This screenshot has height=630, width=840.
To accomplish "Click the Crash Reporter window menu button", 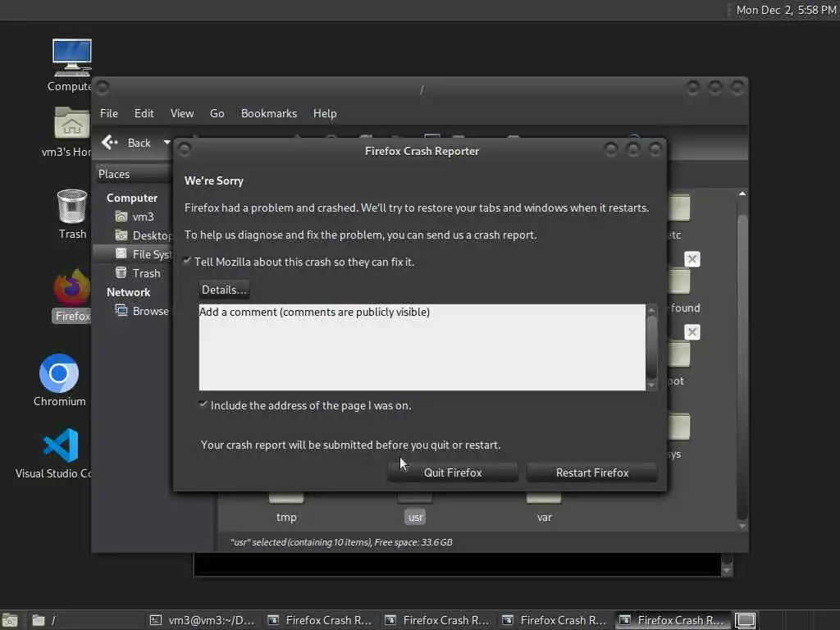I will coord(185,149).
